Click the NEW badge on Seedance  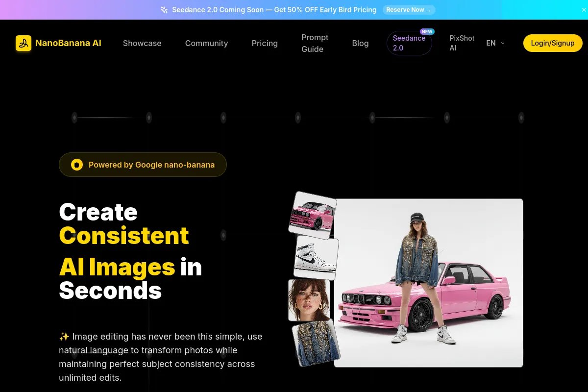(427, 32)
